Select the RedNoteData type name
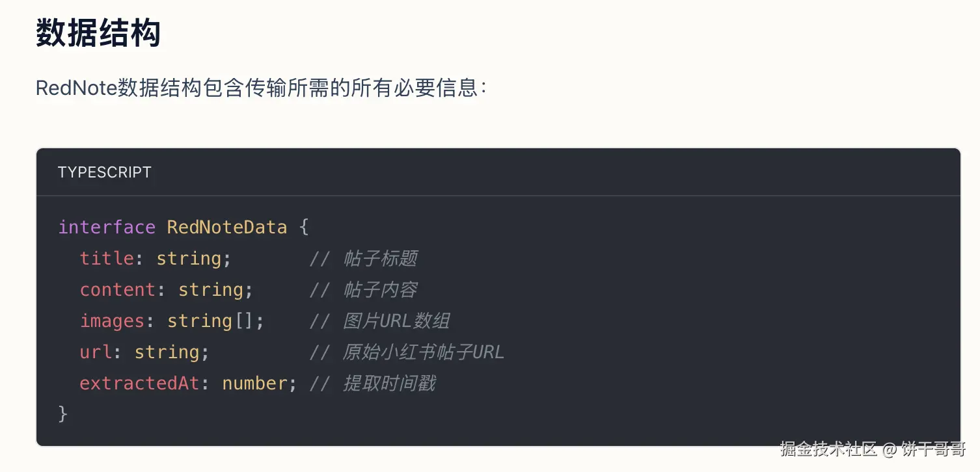 click(226, 227)
